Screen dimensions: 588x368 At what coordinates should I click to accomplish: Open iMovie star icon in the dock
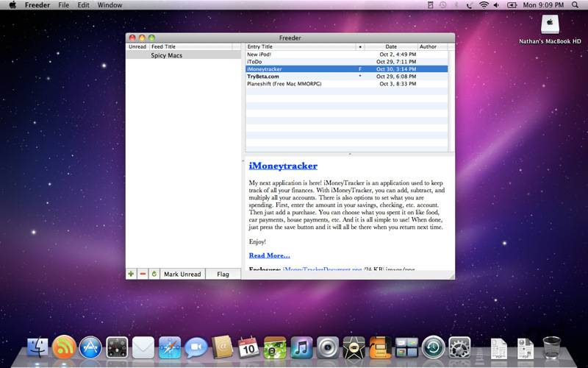point(354,347)
